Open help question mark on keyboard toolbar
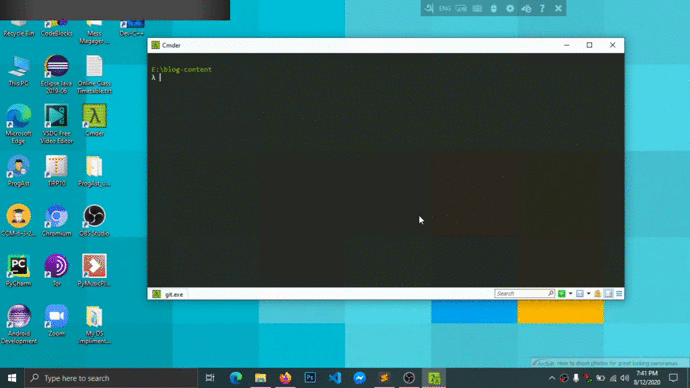The width and height of the screenshot is (690, 388). 542,8
